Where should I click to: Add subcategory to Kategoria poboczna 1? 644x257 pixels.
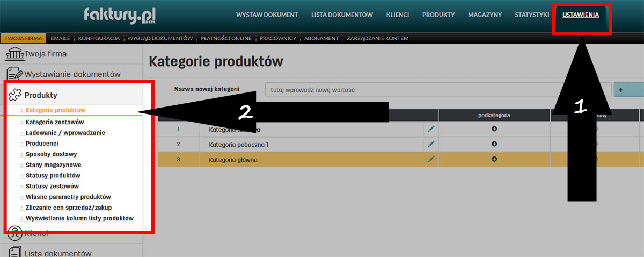point(494,144)
